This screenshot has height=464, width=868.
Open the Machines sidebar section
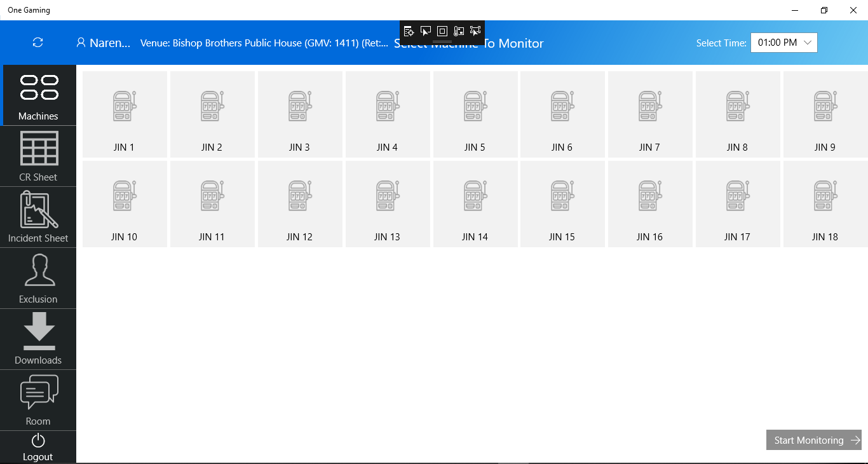(38, 95)
